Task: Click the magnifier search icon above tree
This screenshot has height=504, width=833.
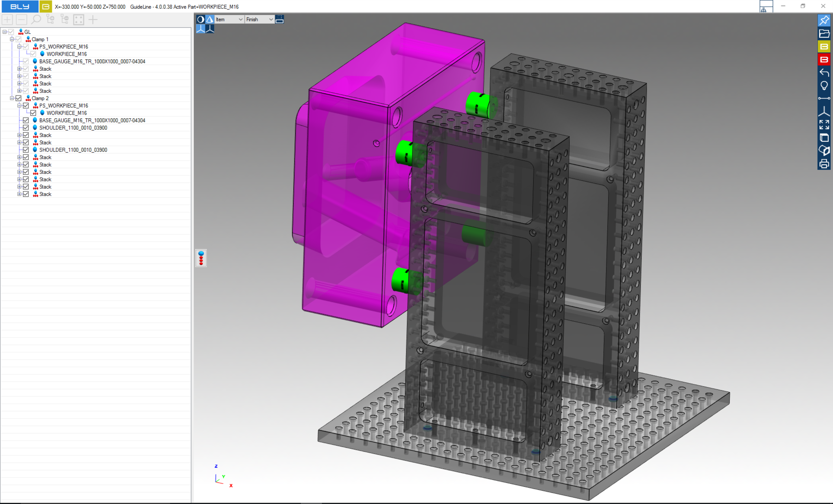Action: pyautogui.click(x=36, y=20)
